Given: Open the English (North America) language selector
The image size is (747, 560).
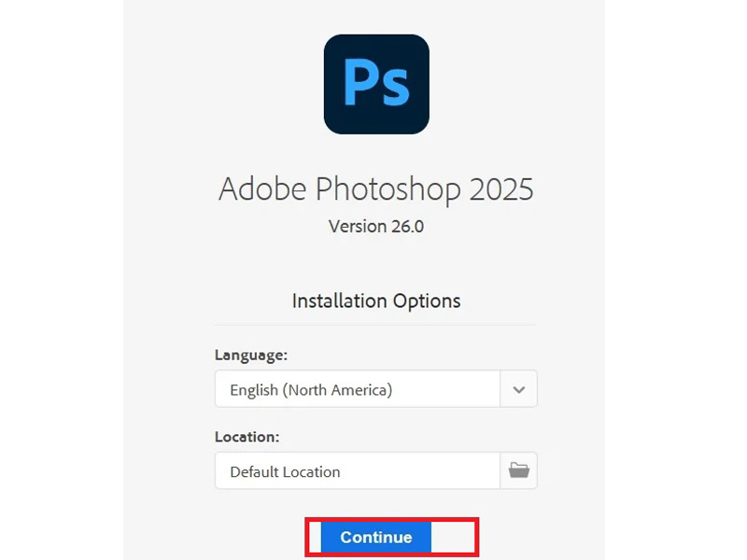Looking at the screenshot, I should click(x=358, y=389).
